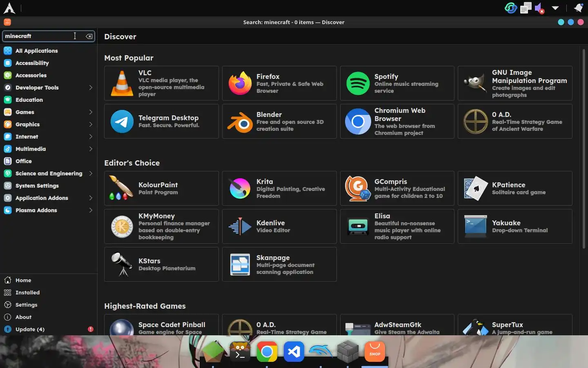Select the Accessories category
Screen dimensions: 588x368
point(49,75)
